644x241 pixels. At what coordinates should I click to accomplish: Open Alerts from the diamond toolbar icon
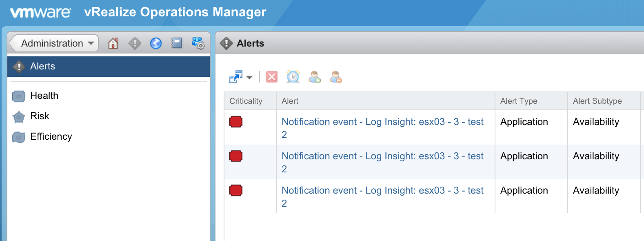pyautogui.click(x=135, y=43)
